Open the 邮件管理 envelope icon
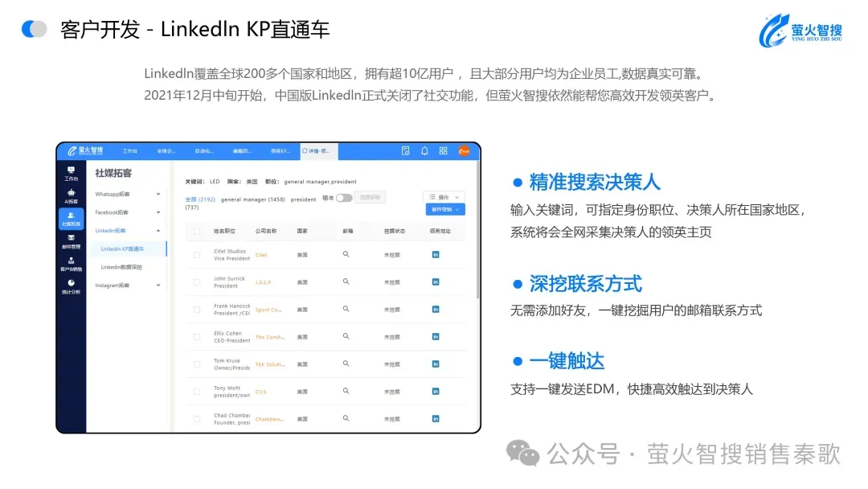This screenshot has width=868, height=489. click(71, 241)
